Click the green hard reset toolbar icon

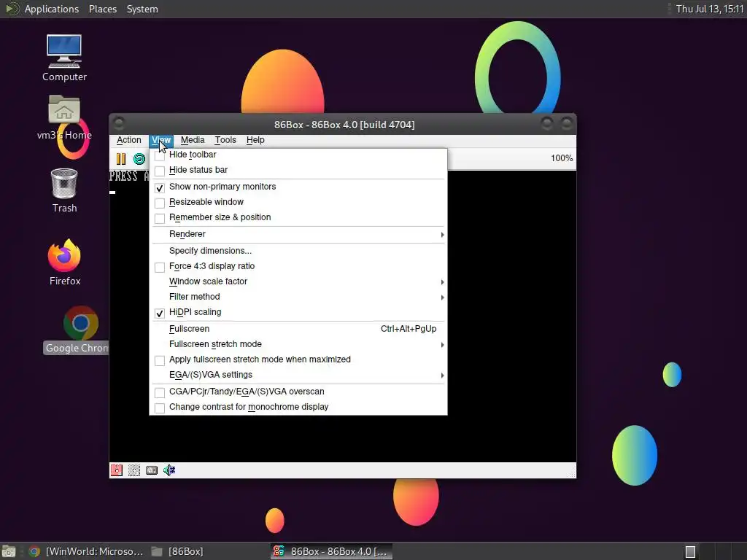click(x=139, y=158)
